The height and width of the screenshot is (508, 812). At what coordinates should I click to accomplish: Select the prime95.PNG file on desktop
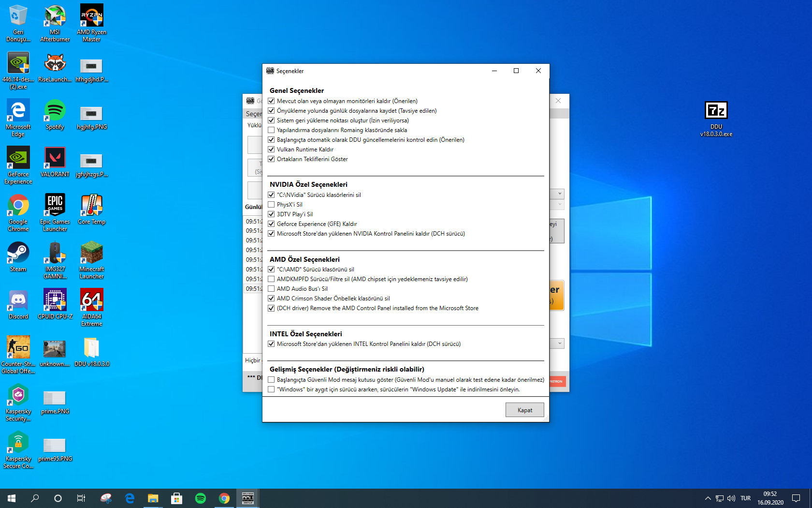(55, 450)
